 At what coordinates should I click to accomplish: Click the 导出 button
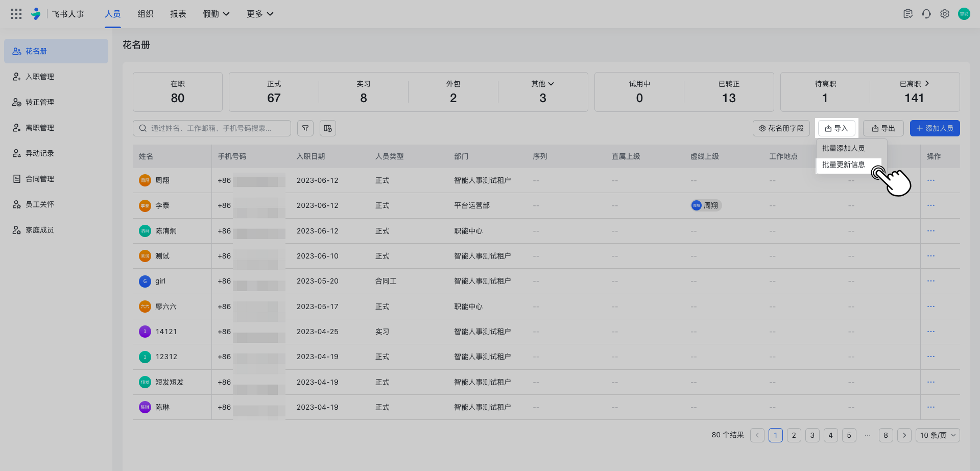point(883,128)
